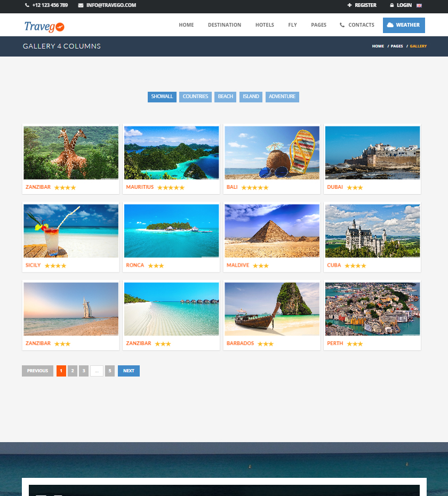The image size is (448, 496).
Task: Go to page 1
Action: (x=61, y=371)
